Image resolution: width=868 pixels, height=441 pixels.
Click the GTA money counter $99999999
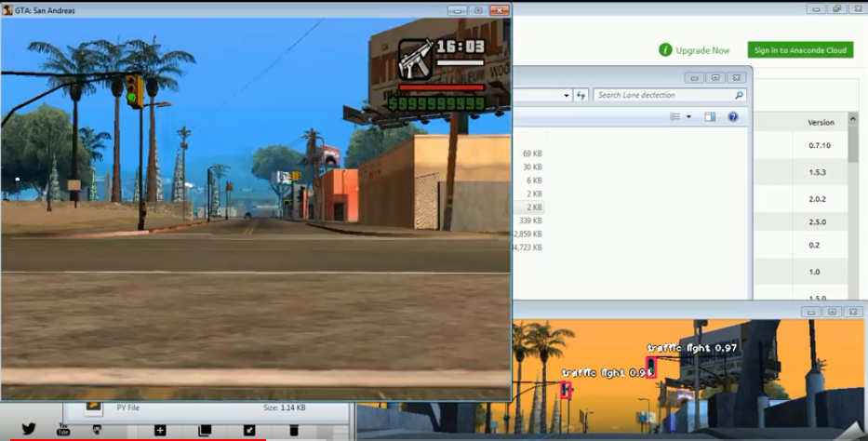[436, 103]
